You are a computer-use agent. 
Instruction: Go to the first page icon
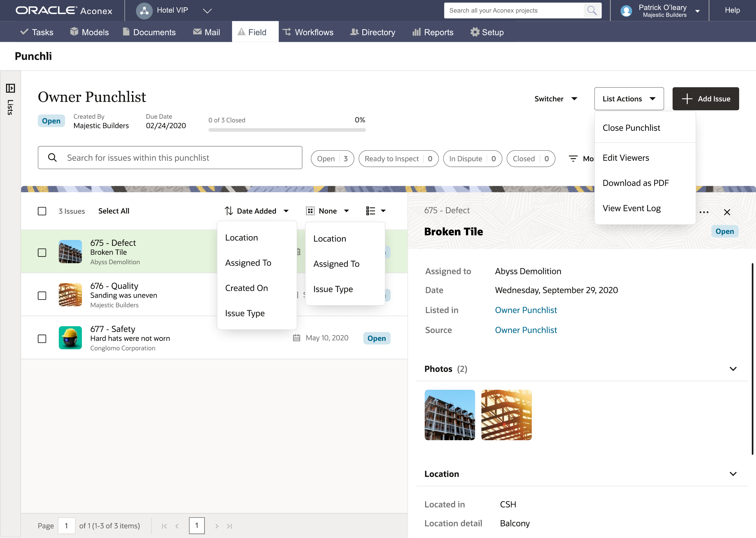click(x=164, y=526)
